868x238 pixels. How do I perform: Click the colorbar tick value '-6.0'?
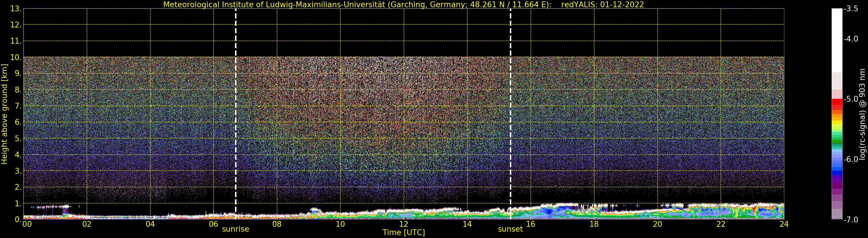[x=851, y=159]
